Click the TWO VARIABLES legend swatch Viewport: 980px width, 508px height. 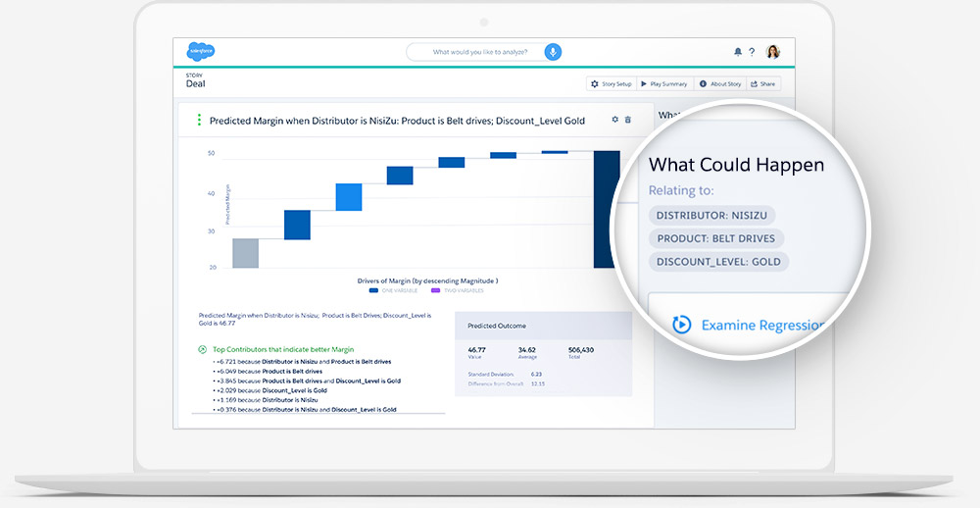(436, 290)
